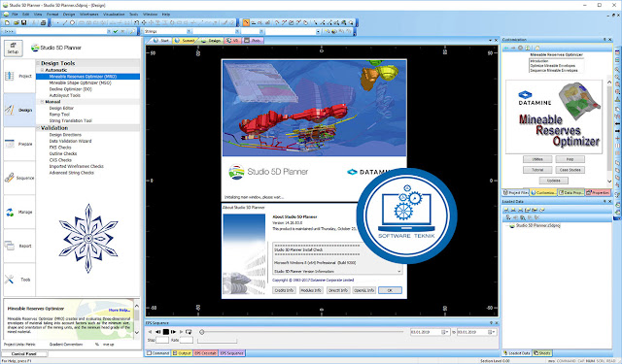Click step-forward control in EPS Sequence
The width and height of the screenshot is (622, 364).
(173, 332)
